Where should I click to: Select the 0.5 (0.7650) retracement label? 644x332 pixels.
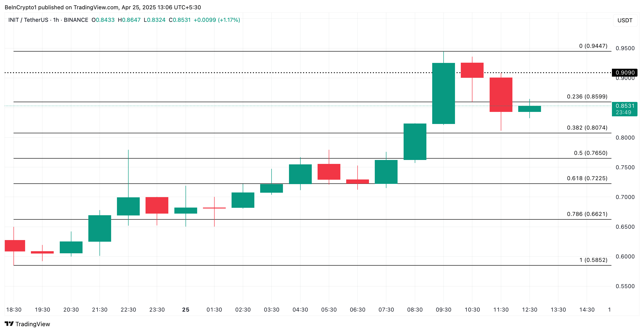590,153
